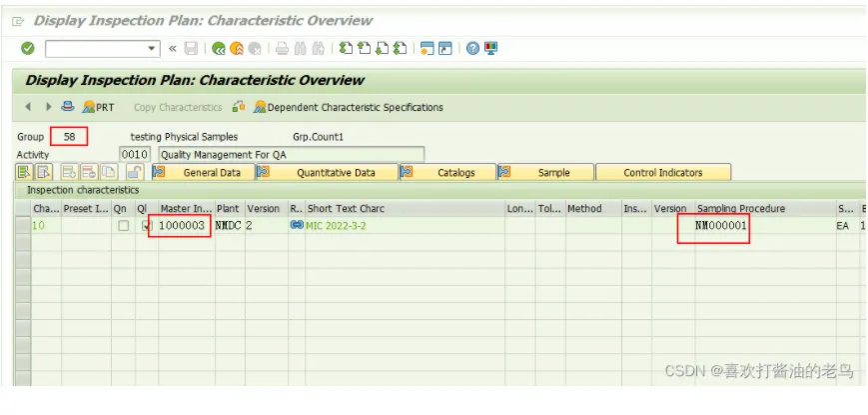Click the blue hat header icon

click(x=68, y=106)
